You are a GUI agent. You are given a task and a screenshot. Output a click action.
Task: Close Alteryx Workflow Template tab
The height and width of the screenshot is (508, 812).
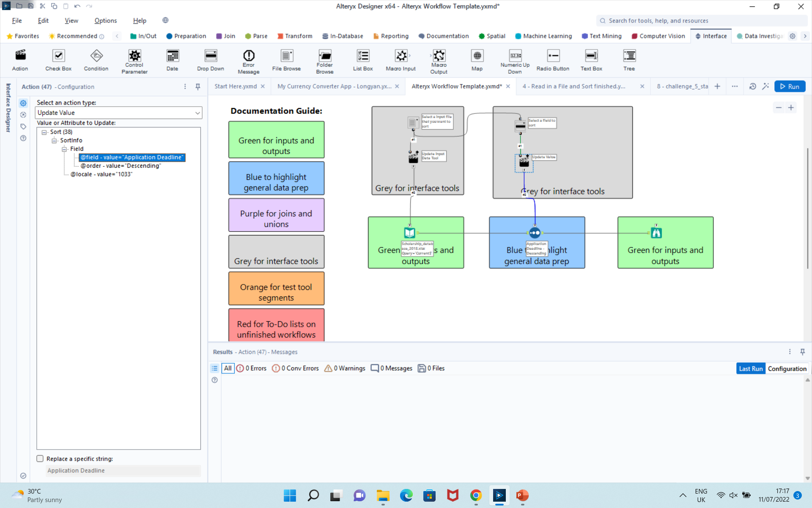click(508, 86)
